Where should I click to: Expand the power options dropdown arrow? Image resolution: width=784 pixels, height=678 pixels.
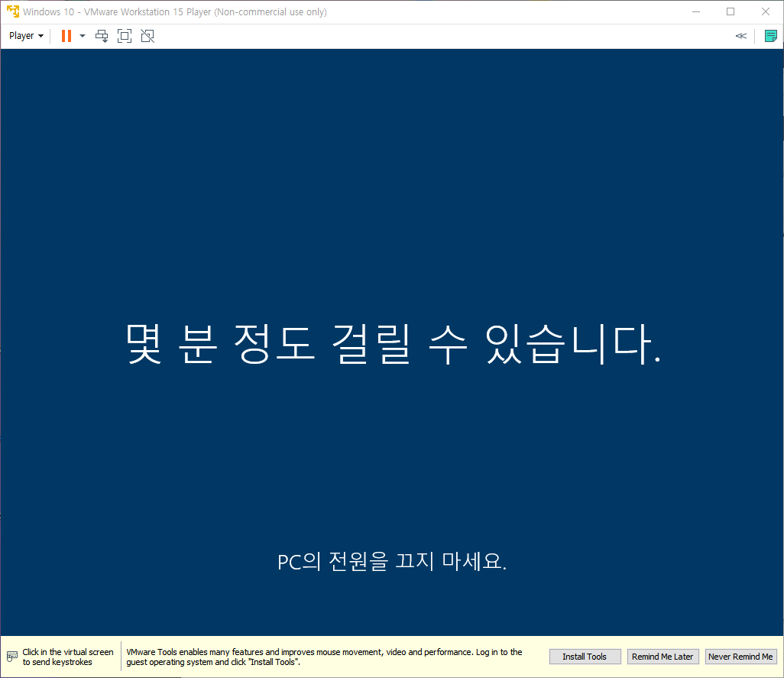pyautogui.click(x=83, y=35)
